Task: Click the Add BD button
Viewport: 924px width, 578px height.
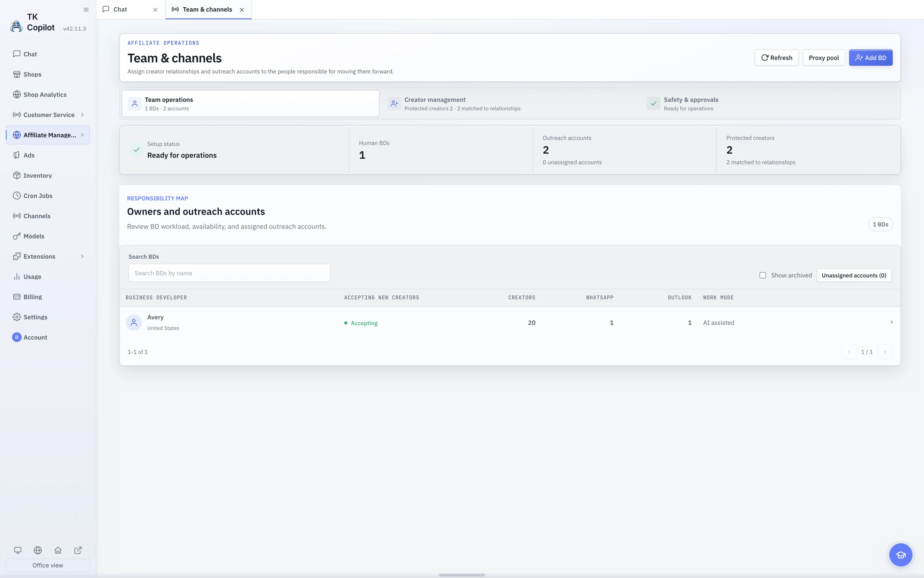Action: click(871, 58)
